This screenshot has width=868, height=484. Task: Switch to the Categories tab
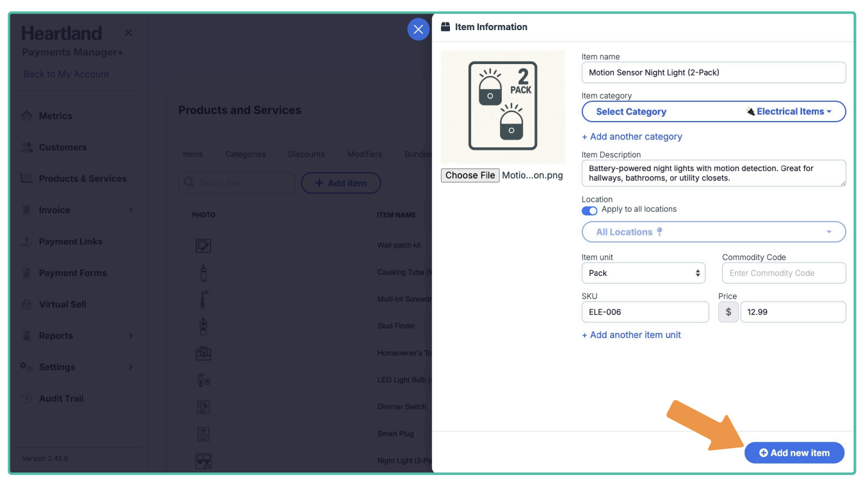(245, 154)
